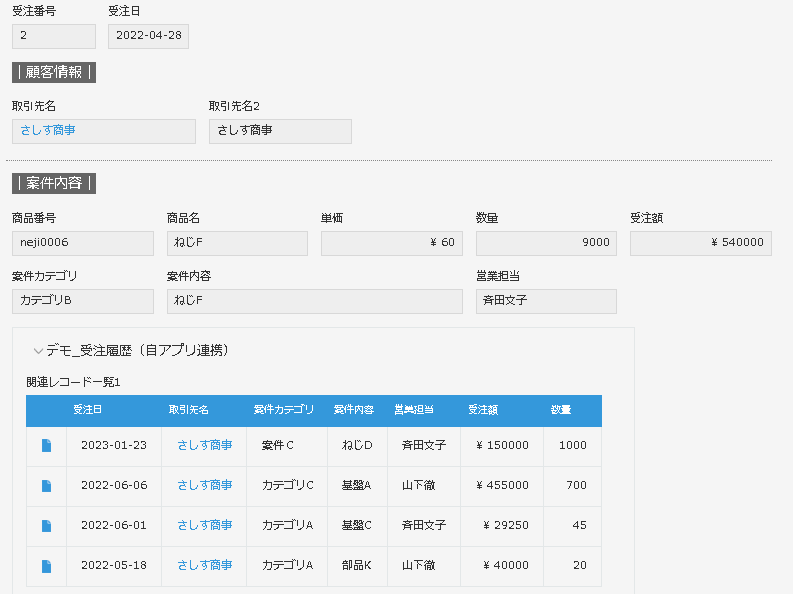The width and height of the screenshot is (793, 594).
Task: Collapse the デモ_受注履歴 section
Action: [x=38, y=351]
